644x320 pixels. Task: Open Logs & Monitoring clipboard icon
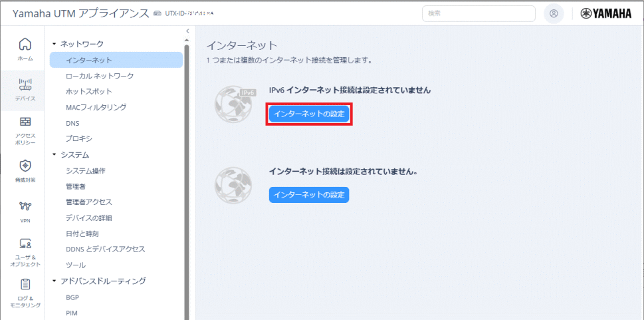tap(25, 285)
